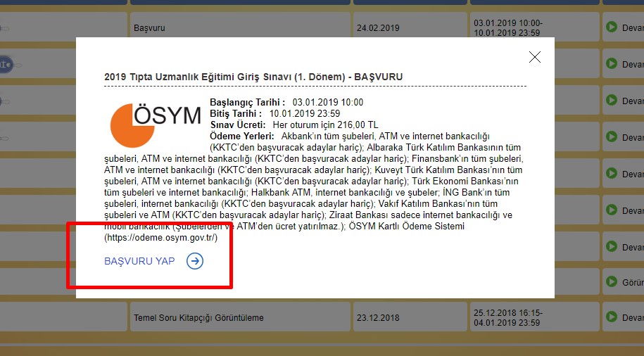Select the Başvuru cell in top row

point(154,28)
